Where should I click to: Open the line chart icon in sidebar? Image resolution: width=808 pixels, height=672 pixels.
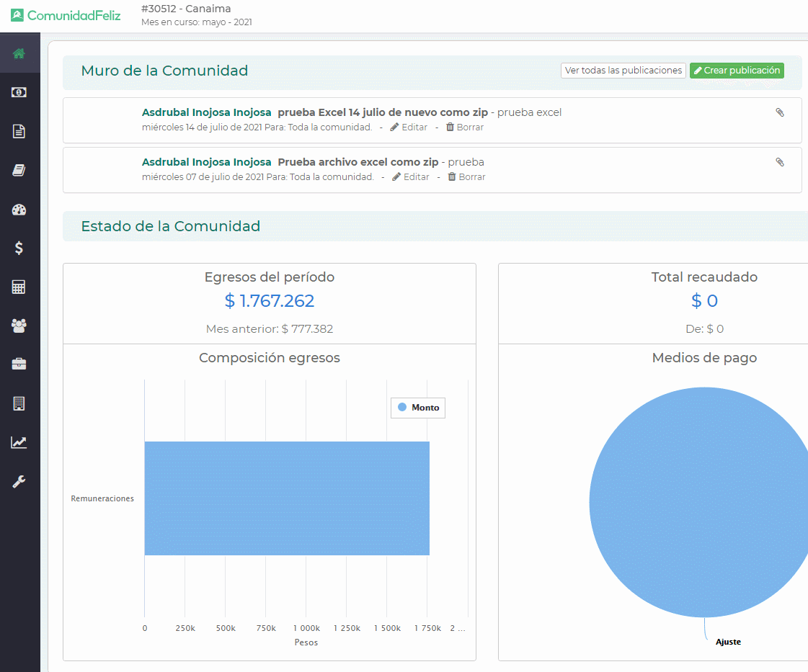click(19, 442)
